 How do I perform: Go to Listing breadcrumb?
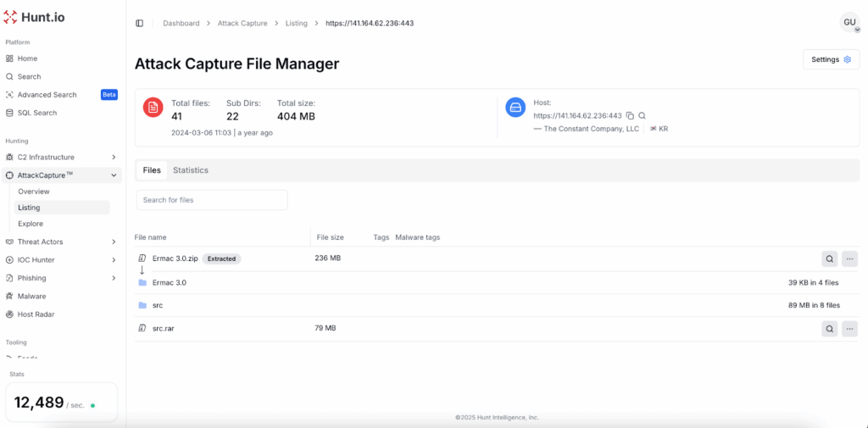(x=296, y=23)
